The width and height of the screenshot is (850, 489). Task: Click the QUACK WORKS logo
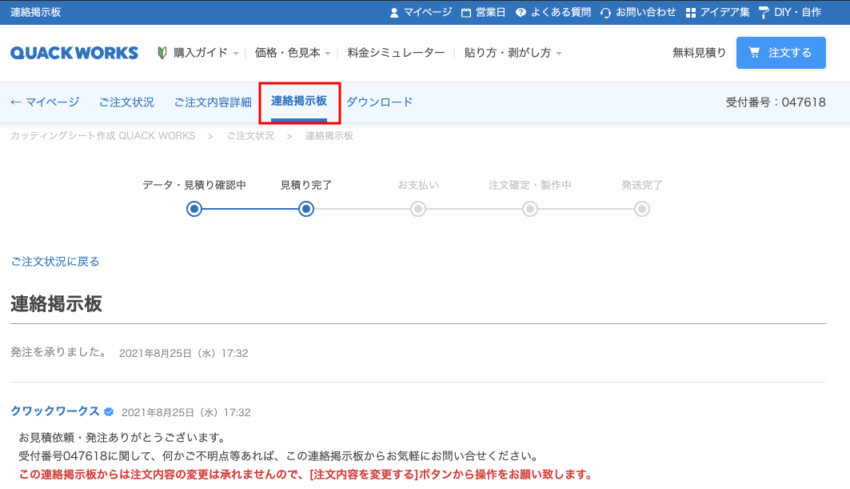pyautogui.click(x=76, y=53)
